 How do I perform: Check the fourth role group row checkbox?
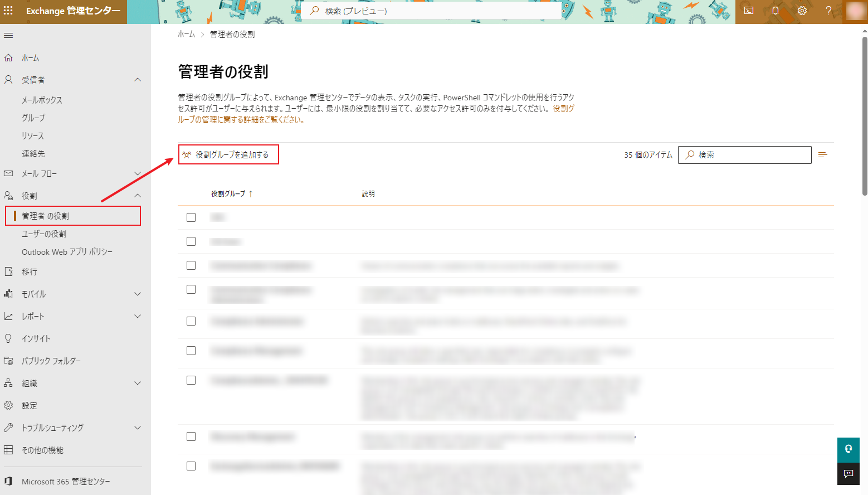191,289
